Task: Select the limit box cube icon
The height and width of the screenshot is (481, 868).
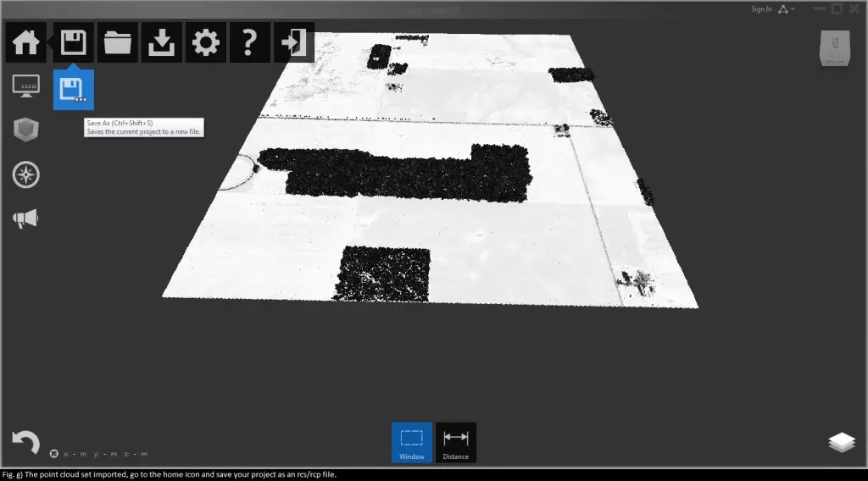Action: (26, 130)
